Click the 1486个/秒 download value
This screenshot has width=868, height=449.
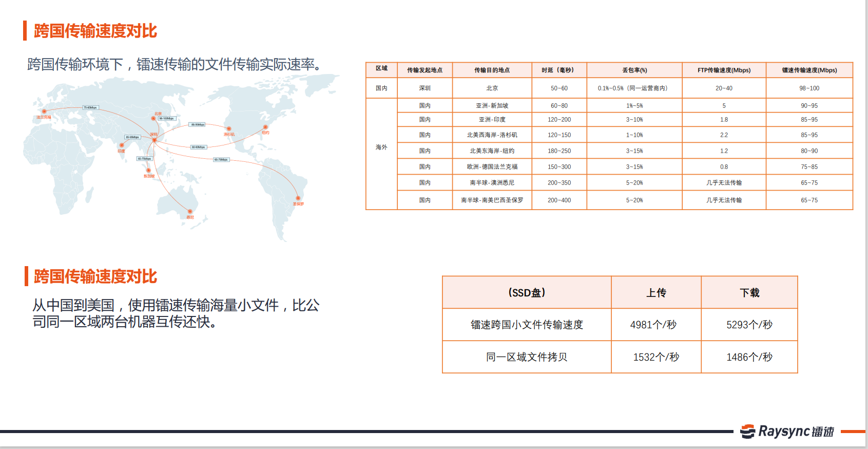[749, 357]
